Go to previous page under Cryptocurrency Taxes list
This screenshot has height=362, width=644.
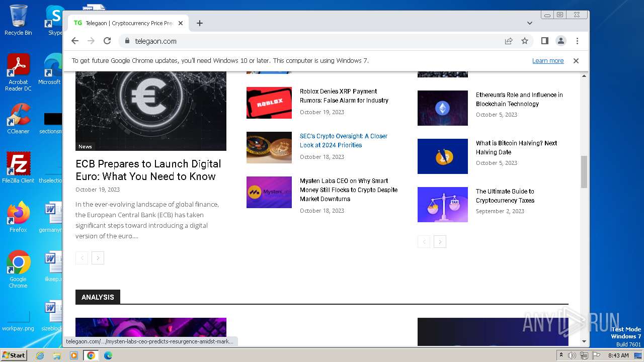424,242
